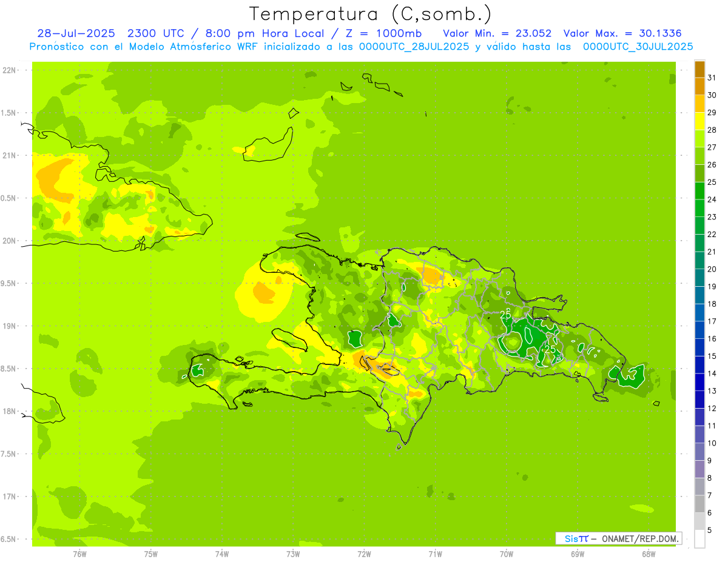The width and height of the screenshot is (728, 562).
Task: Click the '75W' longitude label
Action: [x=150, y=554]
